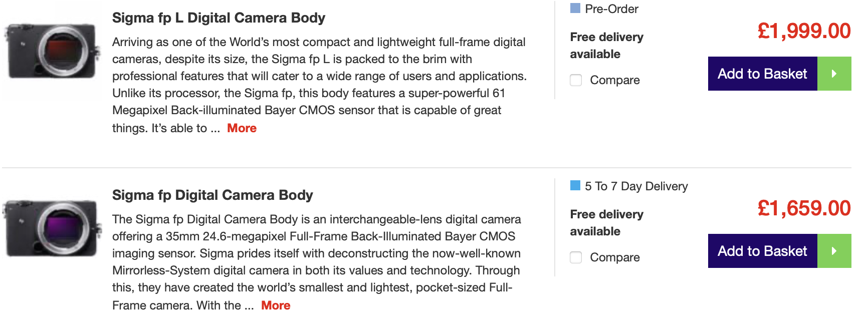Add Sigma fp Digital Camera Body to basket
Viewport: 868px width, 317px height.
(x=763, y=251)
